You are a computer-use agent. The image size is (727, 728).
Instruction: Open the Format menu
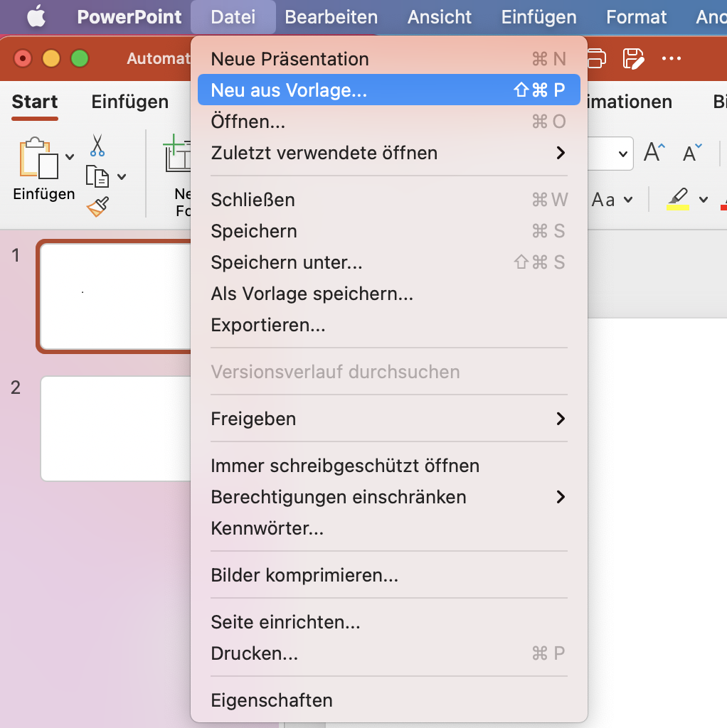[636, 17]
